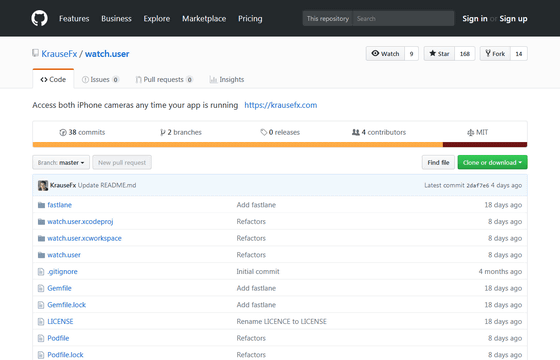560x360 pixels.
Task: Click the 2 branches text
Action: 185,132
